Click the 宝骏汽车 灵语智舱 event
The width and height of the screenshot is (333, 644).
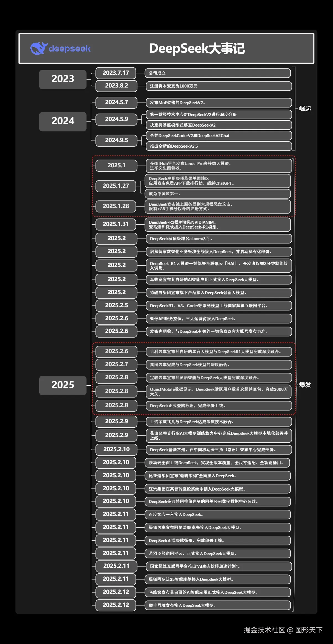[219, 378]
